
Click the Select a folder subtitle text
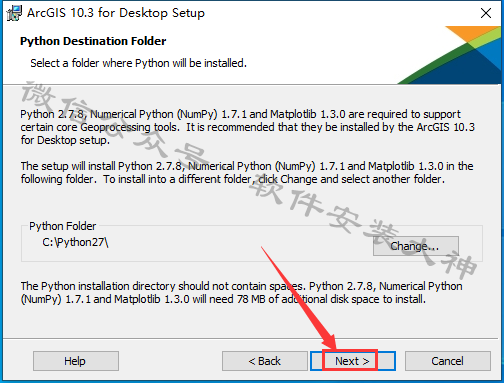coord(138,63)
